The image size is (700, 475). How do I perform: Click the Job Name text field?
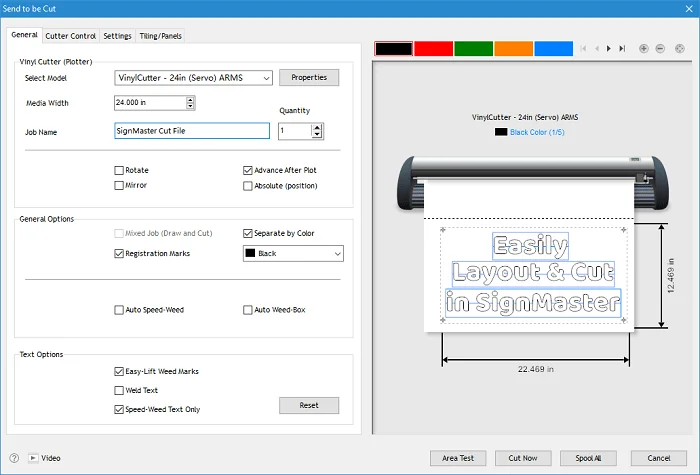(x=192, y=131)
